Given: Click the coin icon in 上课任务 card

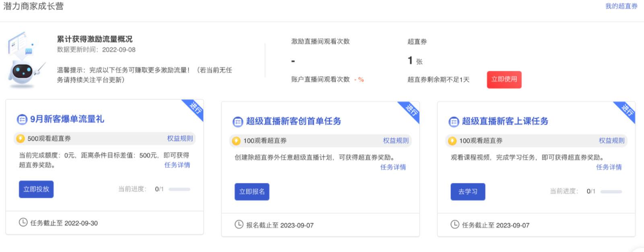Looking at the screenshot, I should pyautogui.click(x=452, y=141).
